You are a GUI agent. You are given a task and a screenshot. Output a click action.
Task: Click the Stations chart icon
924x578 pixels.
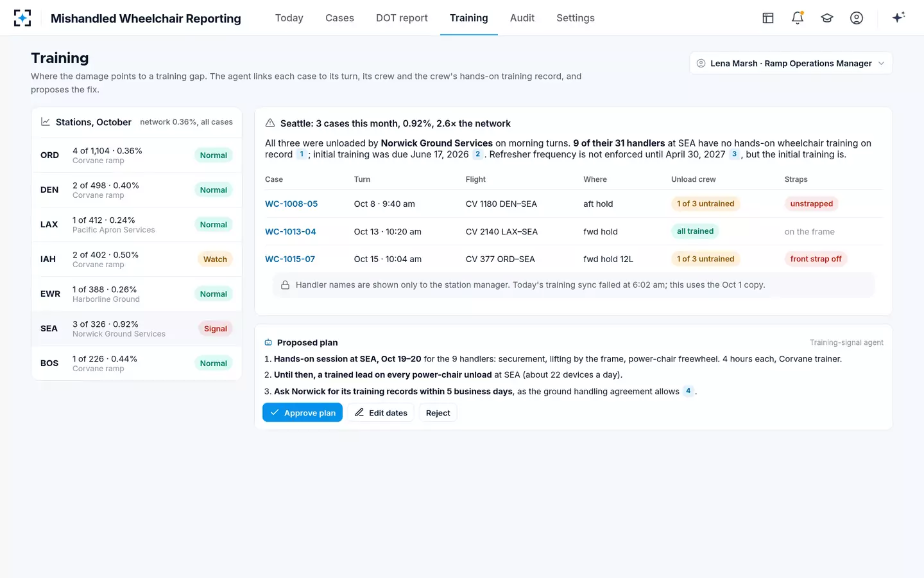click(x=46, y=121)
